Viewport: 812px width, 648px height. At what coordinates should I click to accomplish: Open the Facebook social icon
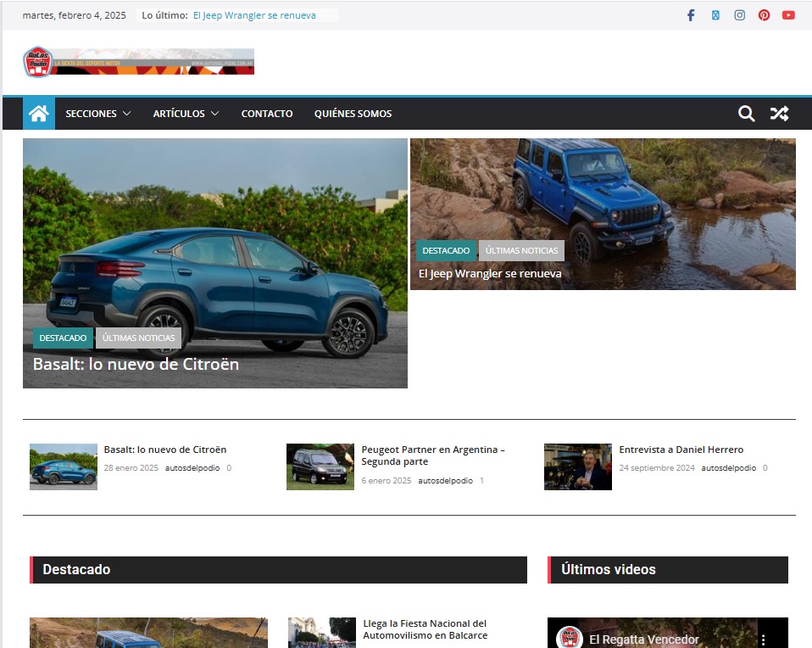[691, 15]
